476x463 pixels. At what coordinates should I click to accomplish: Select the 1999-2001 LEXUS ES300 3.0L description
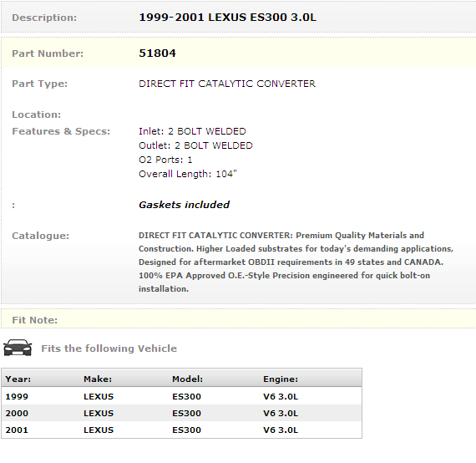227,18
